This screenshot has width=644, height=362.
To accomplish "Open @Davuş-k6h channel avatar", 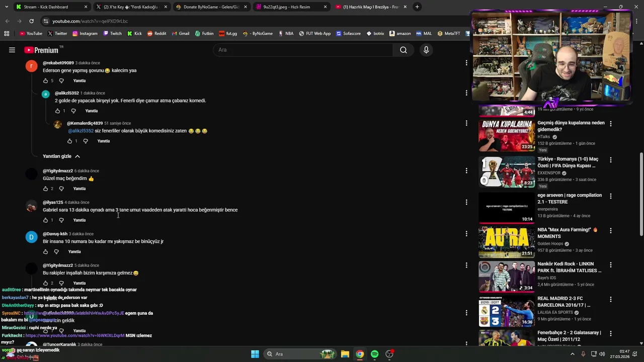I will 32,237.
